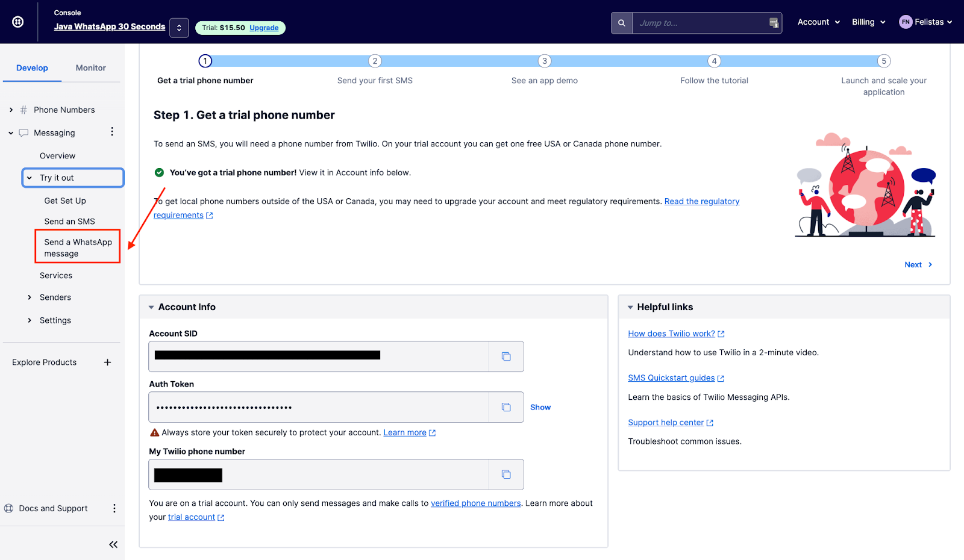Expand the Senders section

(30, 297)
